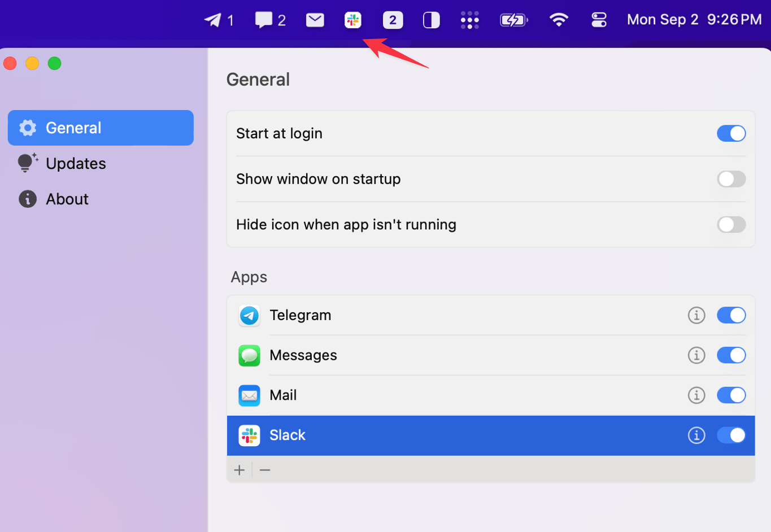Enable Hide icon when app isn't running

(731, 224)
